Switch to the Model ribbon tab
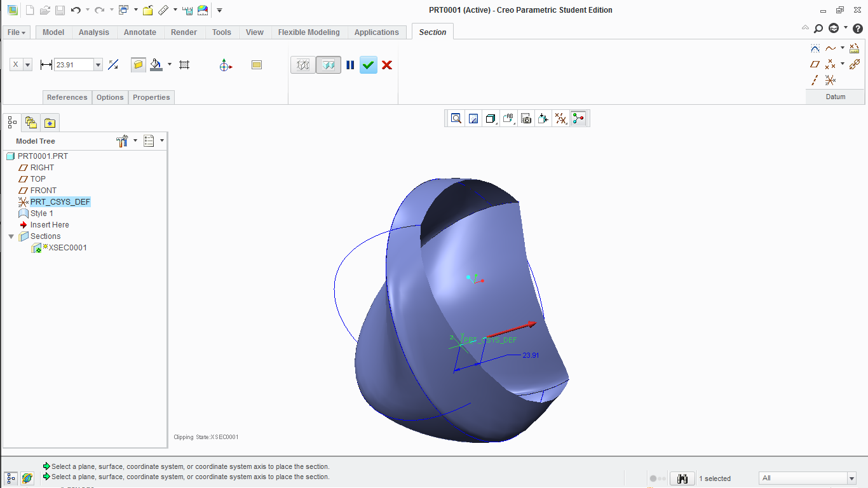Screen dimensions: 868x488 (x=53, y=32)
